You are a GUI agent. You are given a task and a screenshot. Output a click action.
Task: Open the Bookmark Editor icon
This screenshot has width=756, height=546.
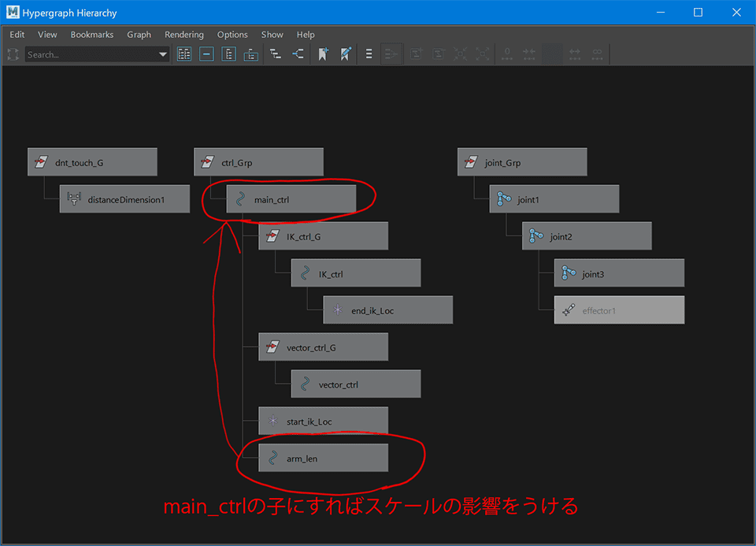coord(345,54)
